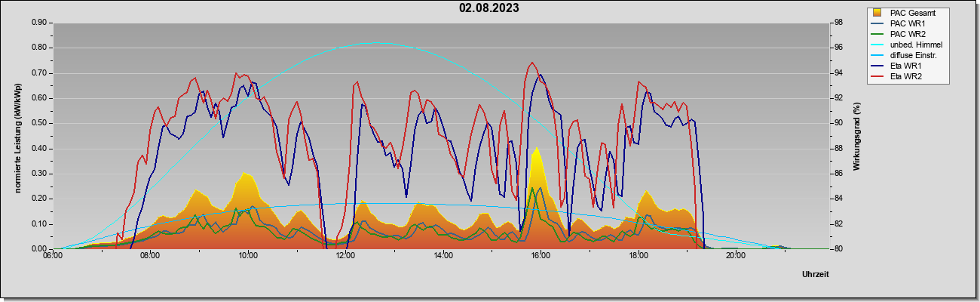Click the Uhrzeit axis title
980x302 pixels.
(816, 274)
